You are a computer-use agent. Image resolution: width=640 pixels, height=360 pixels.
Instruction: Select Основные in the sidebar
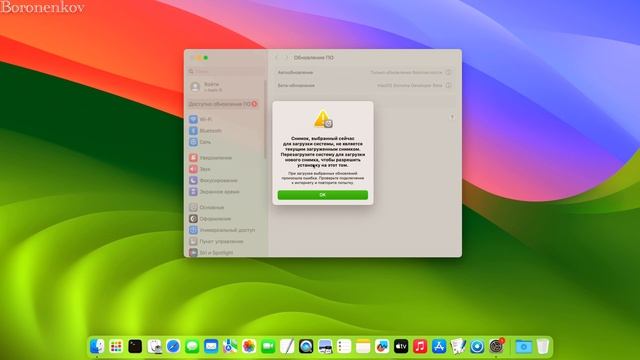pos(207,207)
